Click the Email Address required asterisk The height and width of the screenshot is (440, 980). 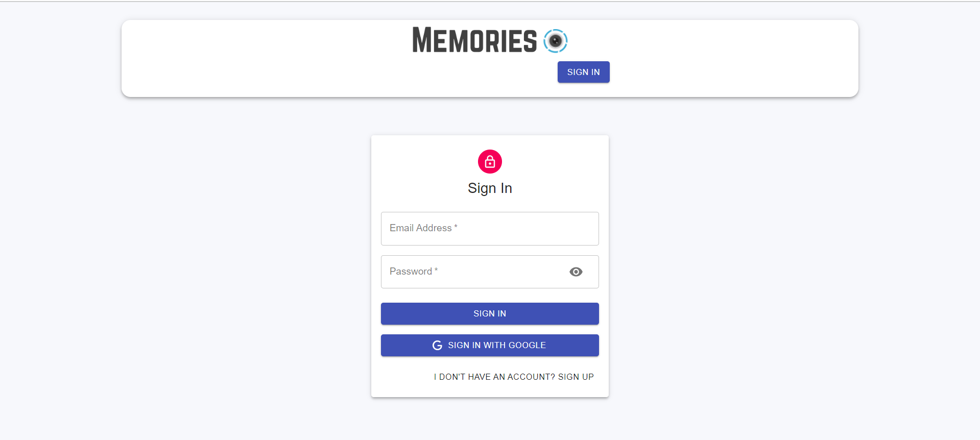coord(456,227)
